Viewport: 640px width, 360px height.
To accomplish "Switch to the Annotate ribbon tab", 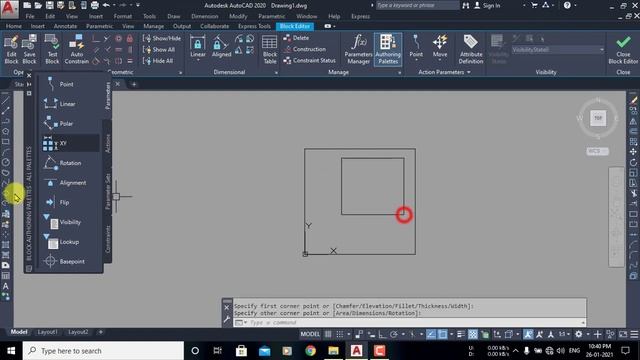I will pos(65,26).
